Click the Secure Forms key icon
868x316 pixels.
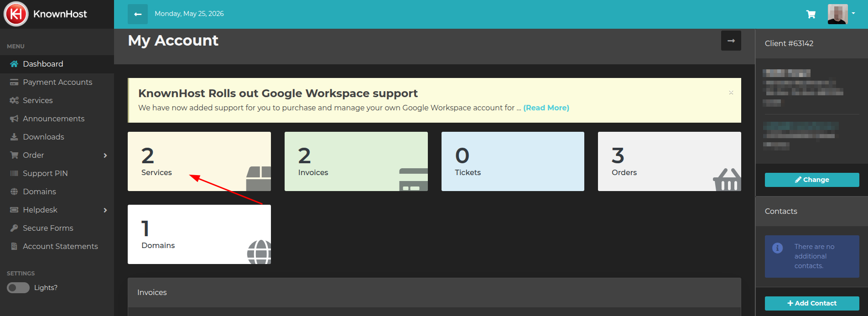[x=14, y=228]
